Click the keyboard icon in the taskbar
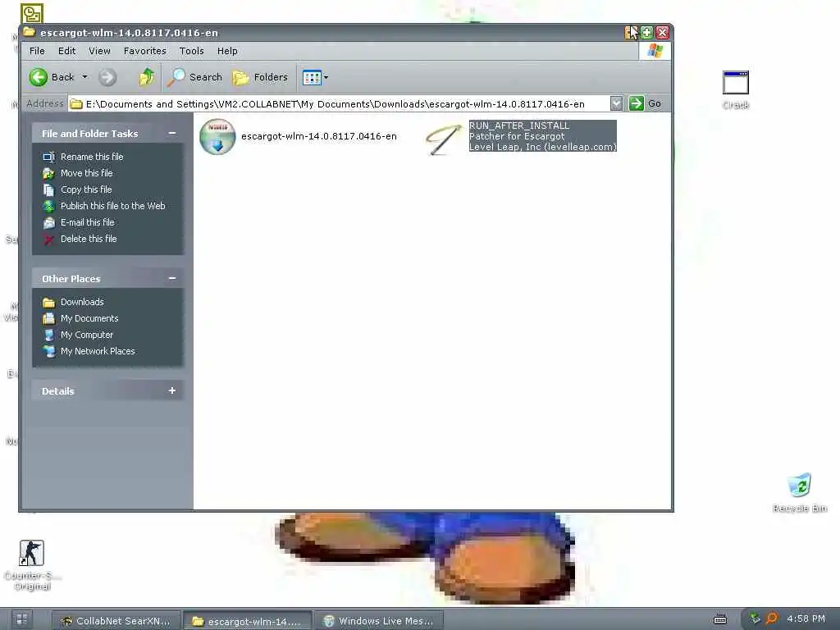840x630 pixels. 720,619
